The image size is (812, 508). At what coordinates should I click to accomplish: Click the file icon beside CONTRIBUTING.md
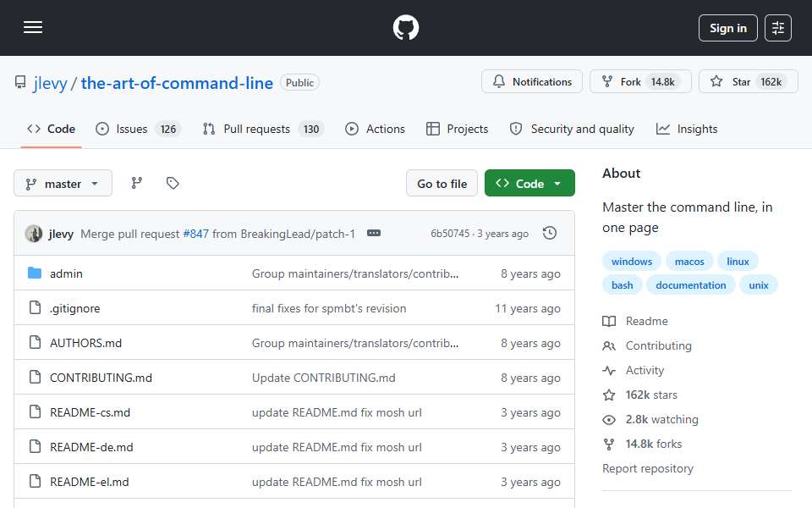[35, 378]
